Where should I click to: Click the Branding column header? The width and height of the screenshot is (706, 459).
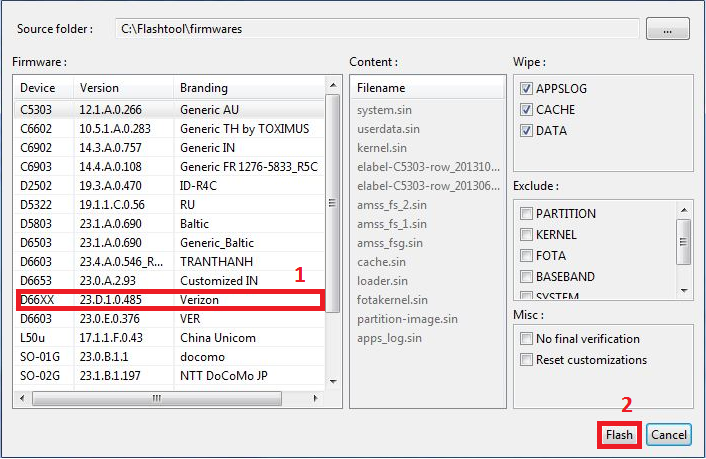point(250,88)
